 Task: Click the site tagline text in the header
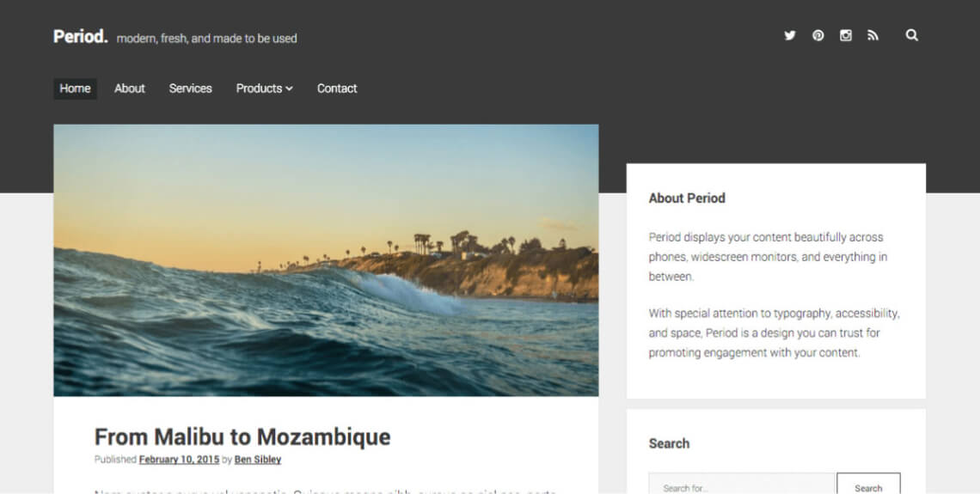[x=207, y=39]
